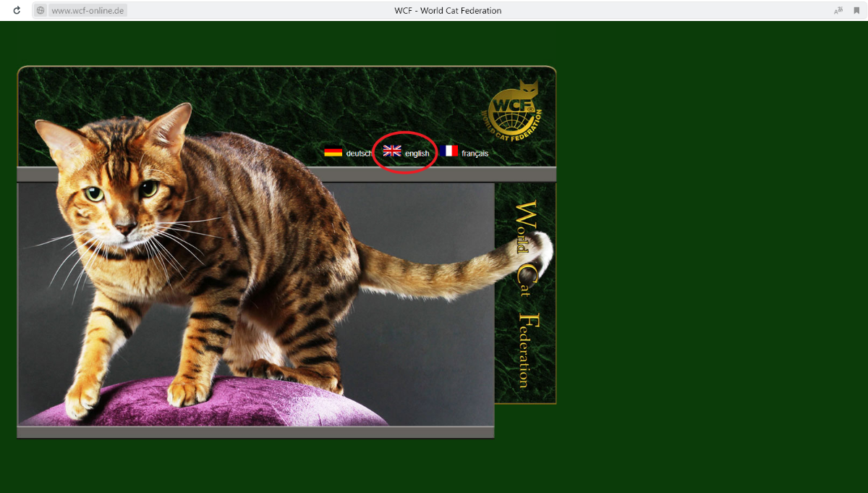Open the english language link
The height and width of the screenshot is (493, 868).
click(417, 153)
